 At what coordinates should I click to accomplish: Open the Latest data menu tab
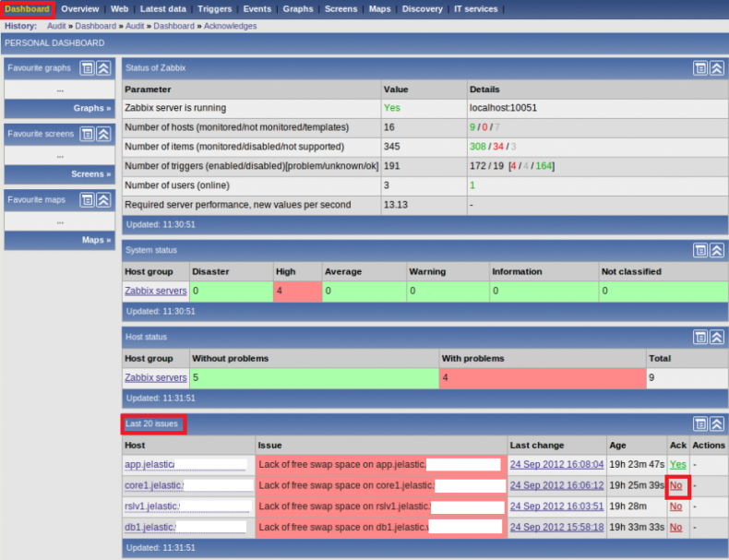[x=163, y=9]
